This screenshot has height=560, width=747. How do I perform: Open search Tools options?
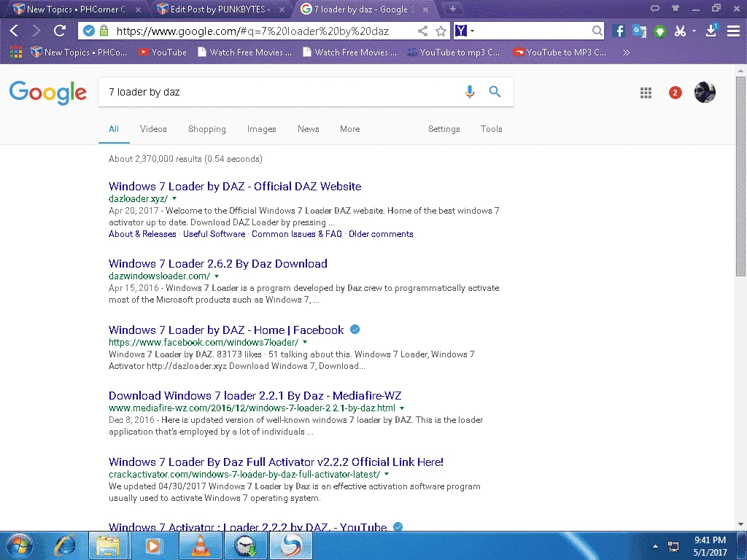(491, 129)
